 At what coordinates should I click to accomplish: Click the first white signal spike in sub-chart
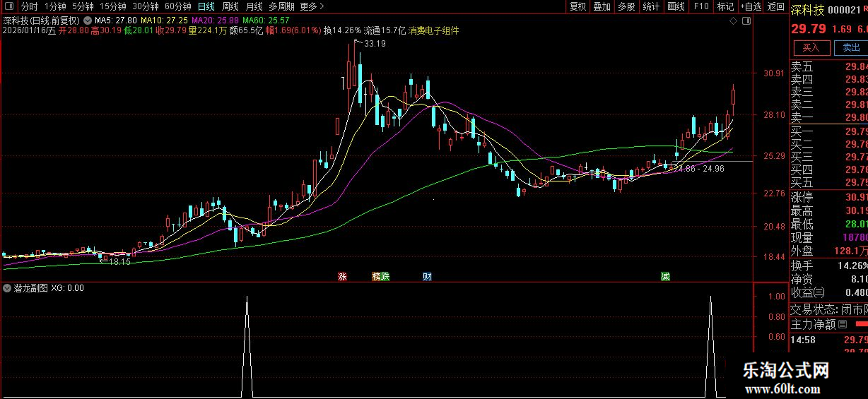[247, 346]
